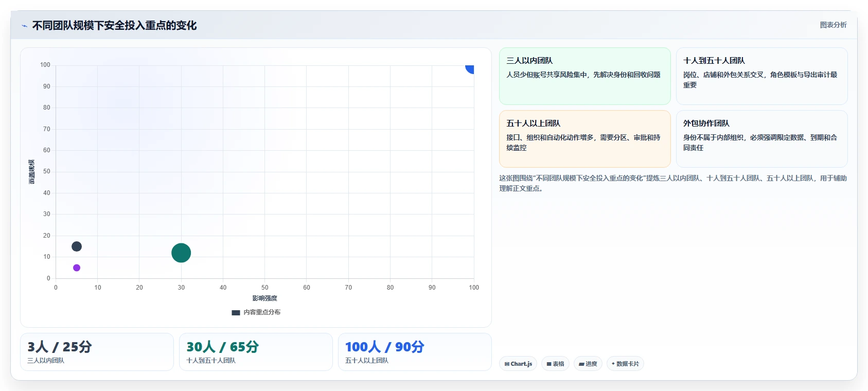868x391 pixels.
Task: Click the 数据卡片 tag
Action: click(625, 364)
